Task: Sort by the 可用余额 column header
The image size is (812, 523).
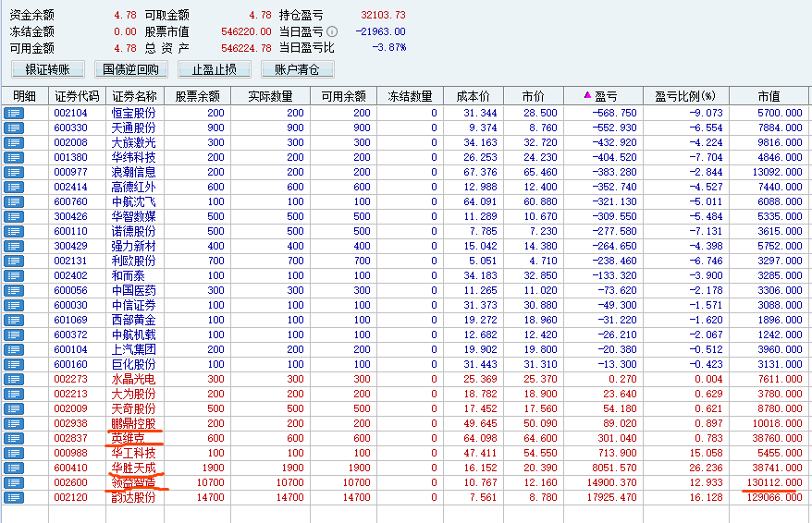Action: [343, 96]
